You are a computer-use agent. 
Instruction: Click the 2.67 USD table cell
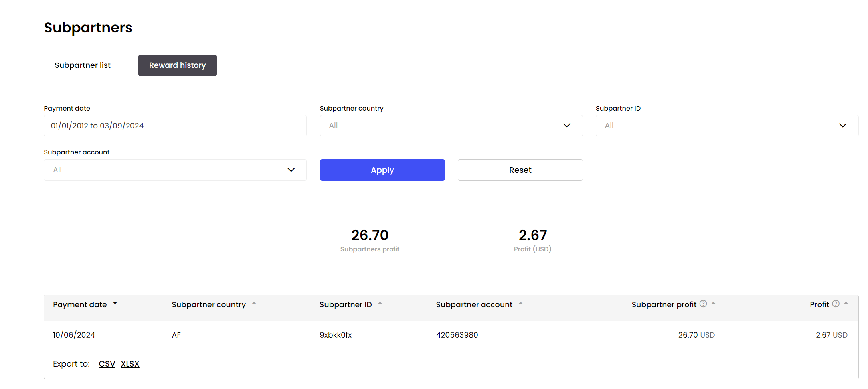coord(832,335)
